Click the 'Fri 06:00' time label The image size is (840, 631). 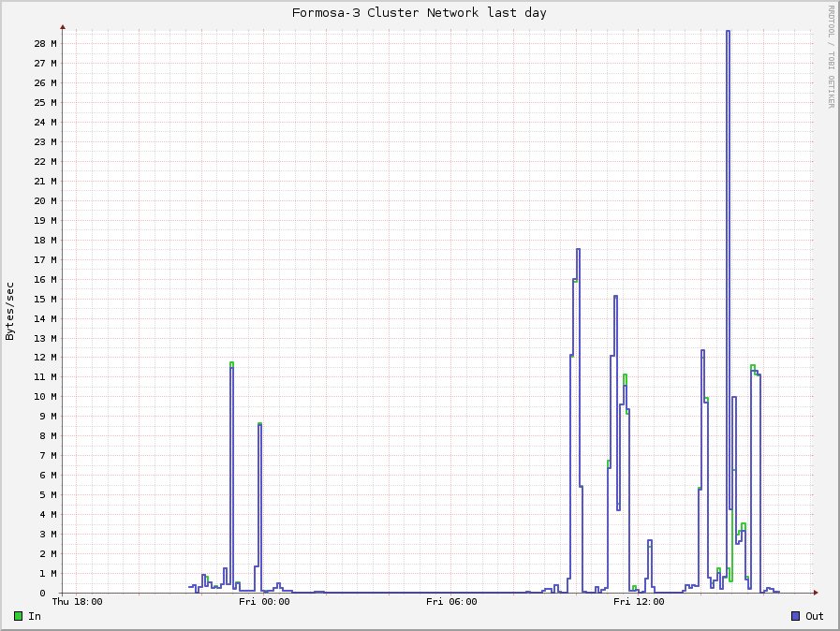click(x=451, y=602)
